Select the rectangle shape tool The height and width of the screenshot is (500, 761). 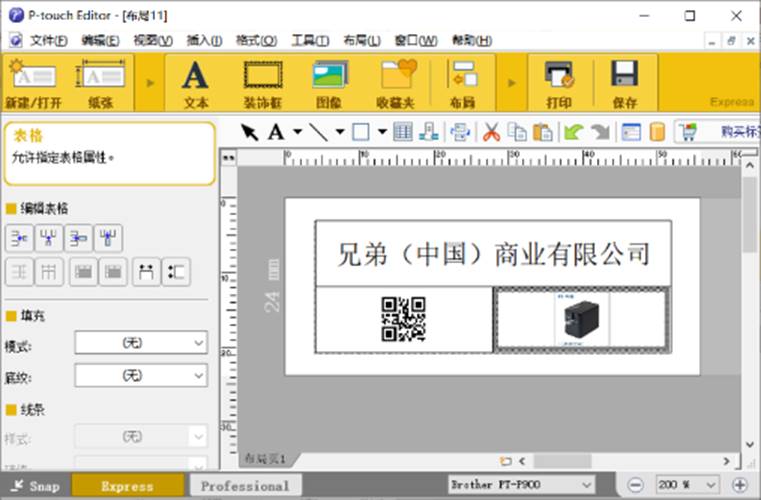click(x=361, y=132)
